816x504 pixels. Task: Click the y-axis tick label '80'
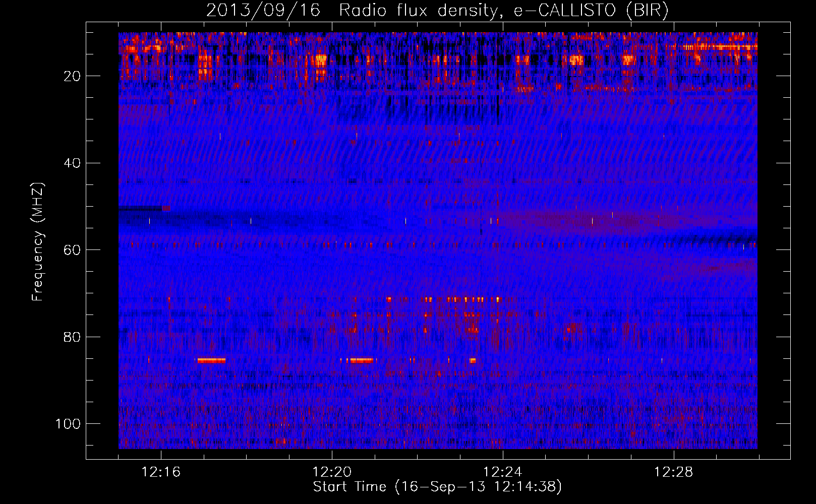(73, 337)
